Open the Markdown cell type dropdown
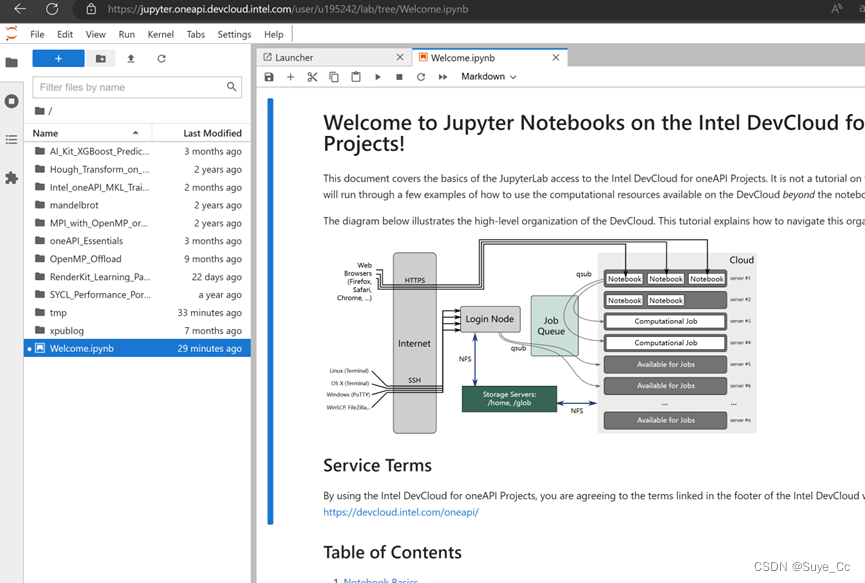 (x=489, y=77)
